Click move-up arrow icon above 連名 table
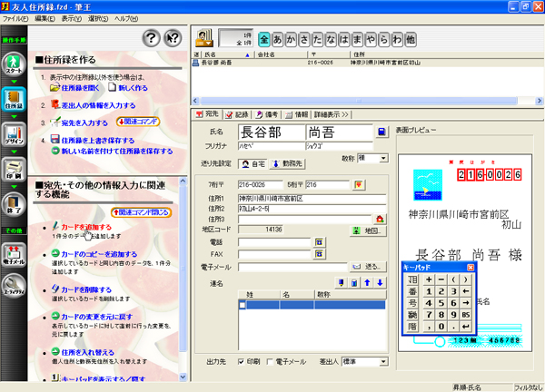Viewport: 545px width, 392px height. point(366,283)
